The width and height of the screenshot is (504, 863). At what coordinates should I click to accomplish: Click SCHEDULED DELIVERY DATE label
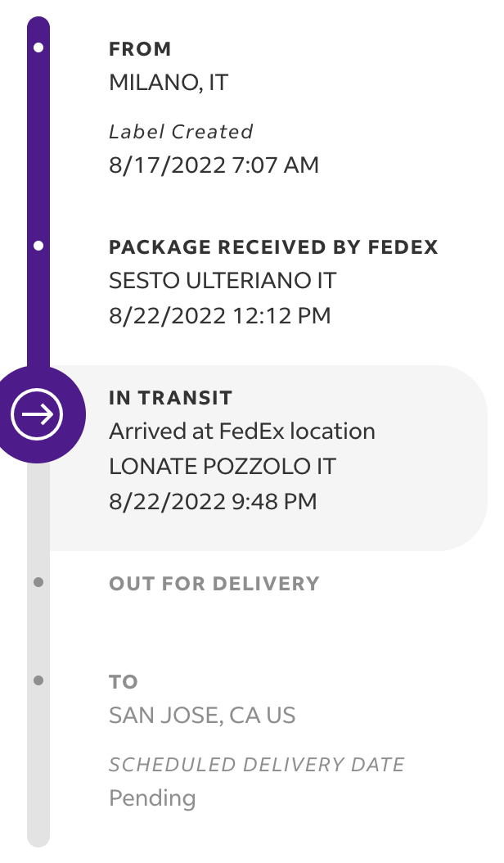[256, 765]
